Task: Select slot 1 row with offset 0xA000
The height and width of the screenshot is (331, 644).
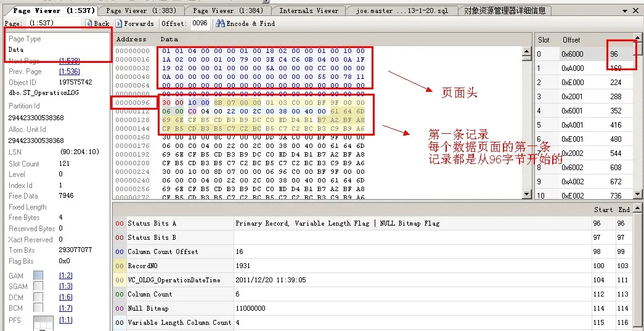Action: (x=584, y=68)
